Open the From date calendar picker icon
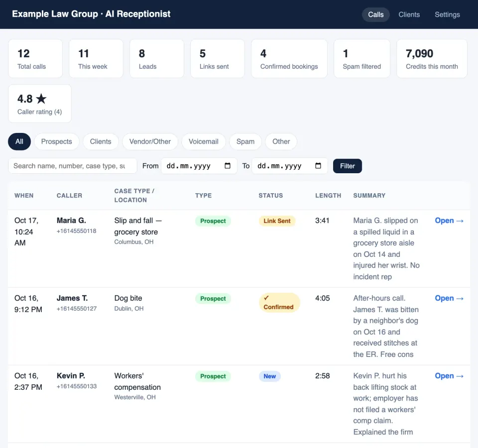The height and width of the screenshot is (448, 478). 228,166
